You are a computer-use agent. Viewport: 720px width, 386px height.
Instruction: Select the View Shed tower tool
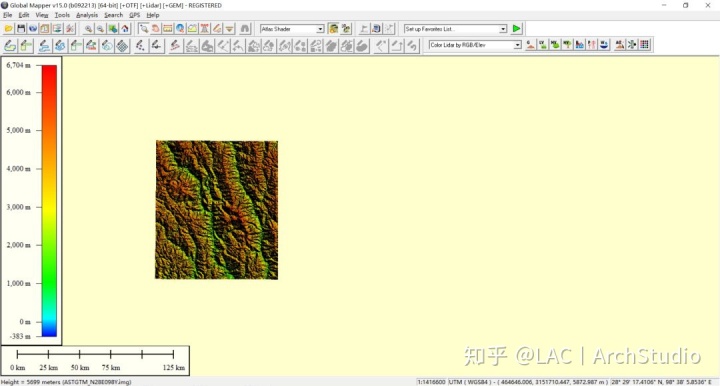pos(205,29)
